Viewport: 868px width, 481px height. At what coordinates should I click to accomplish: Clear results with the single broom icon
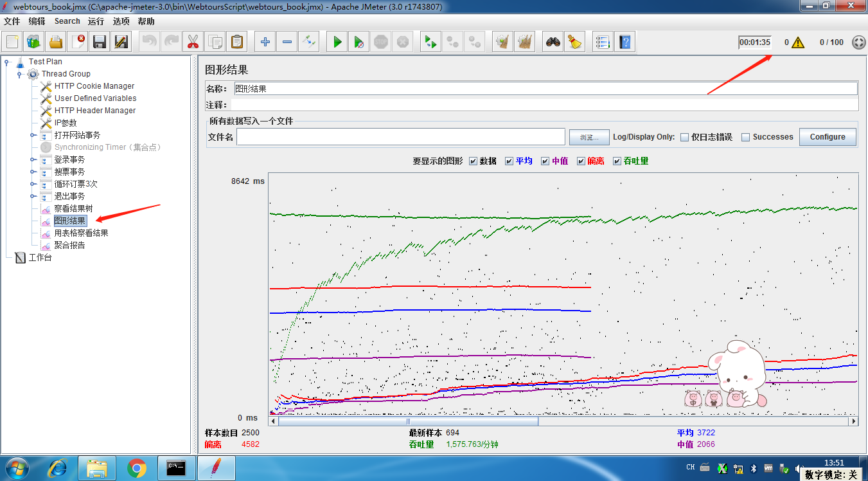click(503, 42)
